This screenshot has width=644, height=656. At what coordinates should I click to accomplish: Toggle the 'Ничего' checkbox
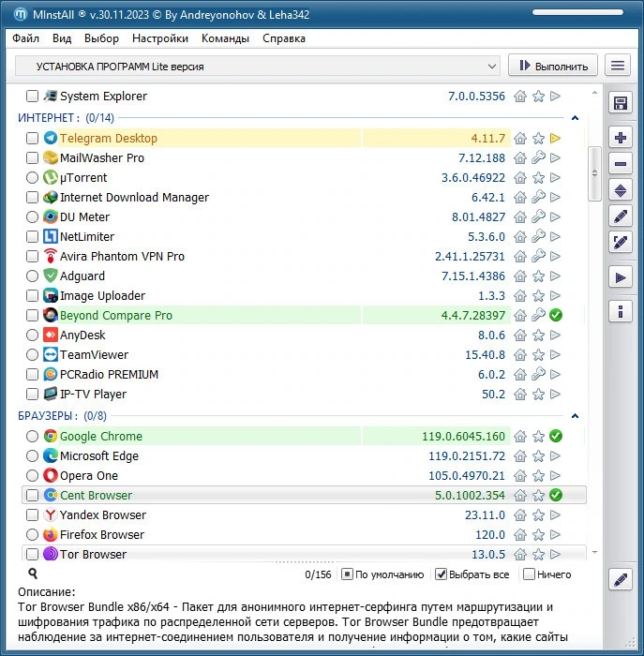coord(529,574)
